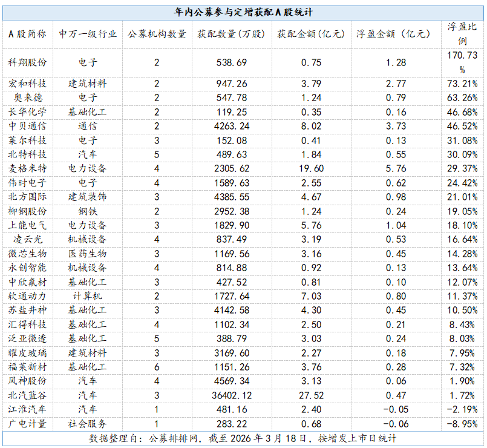Image resolution: width=487 pixels, height=448 pixels.
Task: Click the 社会服务 industry cell
Action: 88,423
